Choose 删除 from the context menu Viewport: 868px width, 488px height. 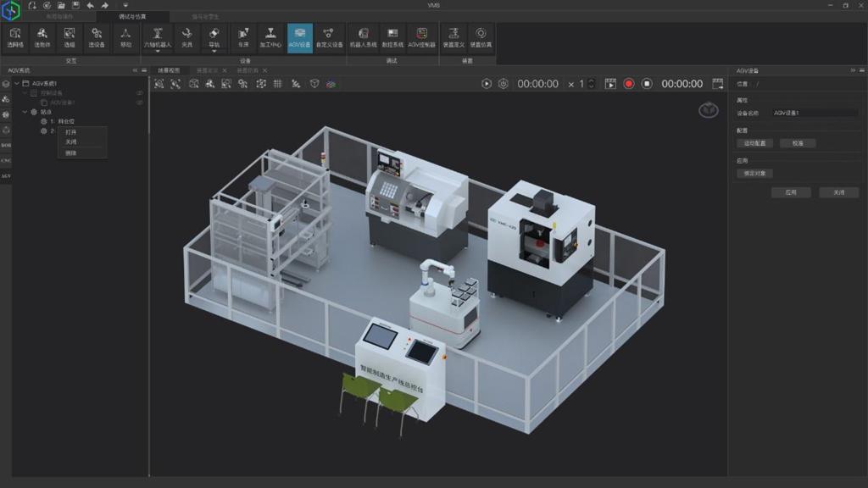71,153
